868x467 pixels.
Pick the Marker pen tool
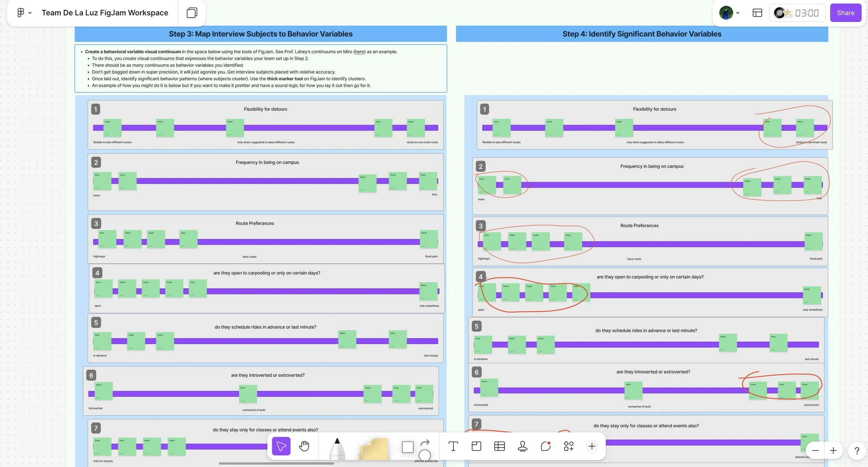337,449
